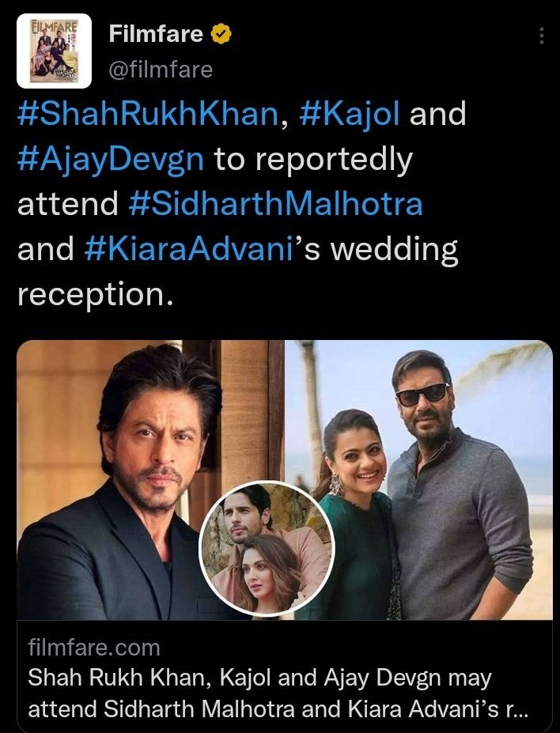Click the filmfare.com domain label
Screen dimensions: 560x733
click(93, 648)
